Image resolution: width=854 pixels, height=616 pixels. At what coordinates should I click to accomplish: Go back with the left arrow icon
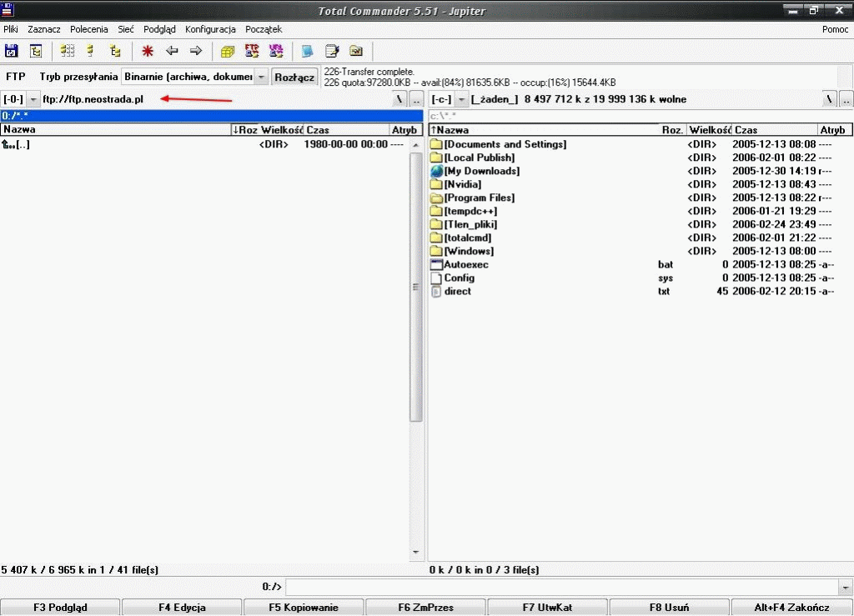click(172, 51)
